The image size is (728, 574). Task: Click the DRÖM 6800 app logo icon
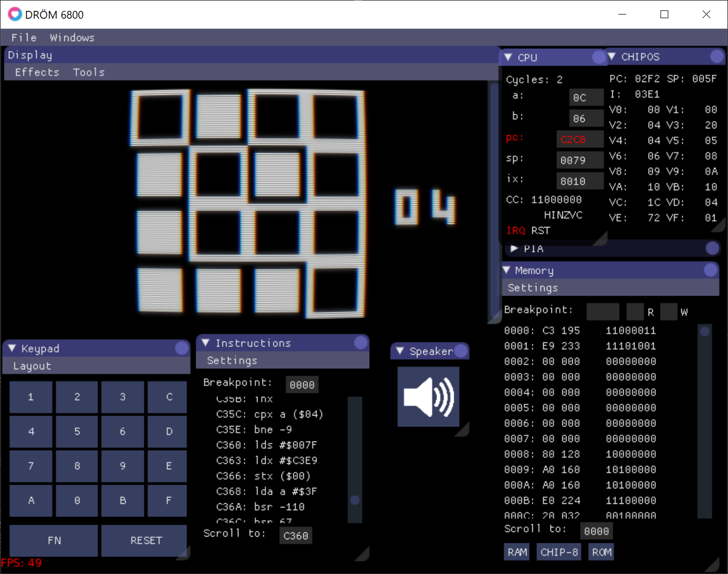click(x=15, y=15)
